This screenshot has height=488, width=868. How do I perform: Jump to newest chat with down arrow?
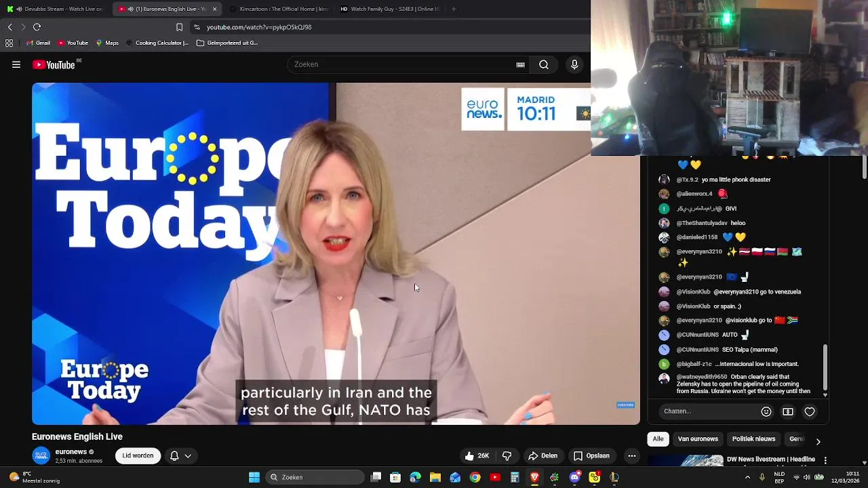click(825, 394)
